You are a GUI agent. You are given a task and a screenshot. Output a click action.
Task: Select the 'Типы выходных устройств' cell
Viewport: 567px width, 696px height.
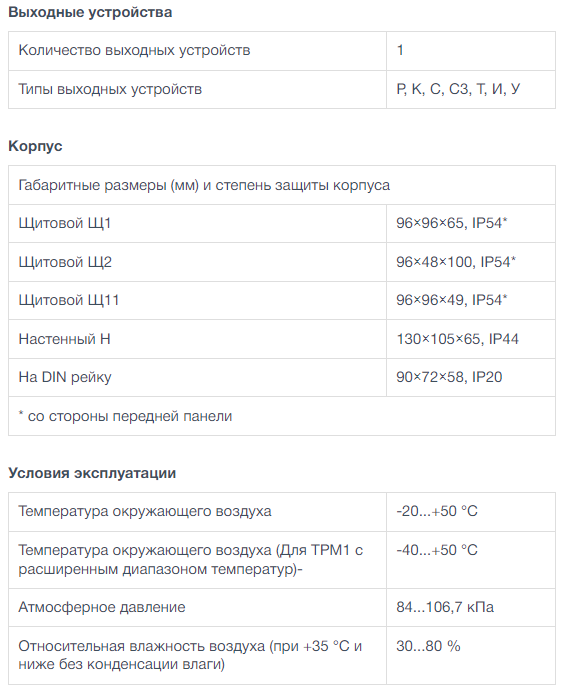click(197, 89)
